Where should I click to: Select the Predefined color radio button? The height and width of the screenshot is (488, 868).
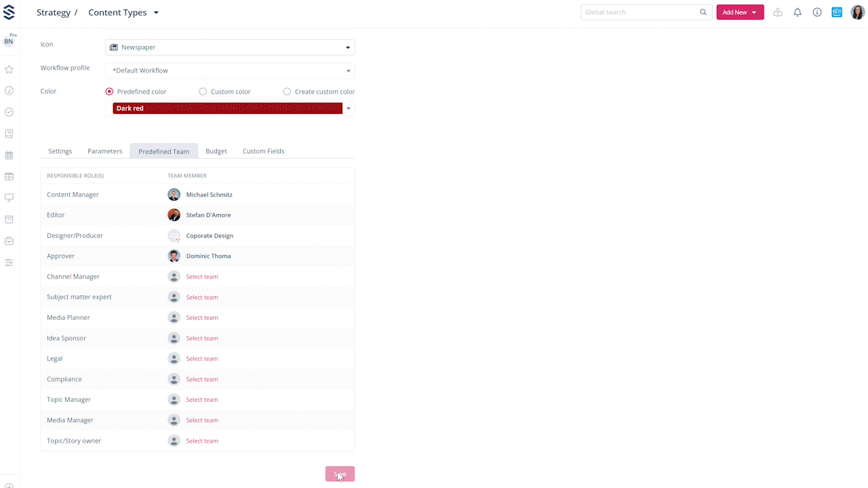point(109,91)
